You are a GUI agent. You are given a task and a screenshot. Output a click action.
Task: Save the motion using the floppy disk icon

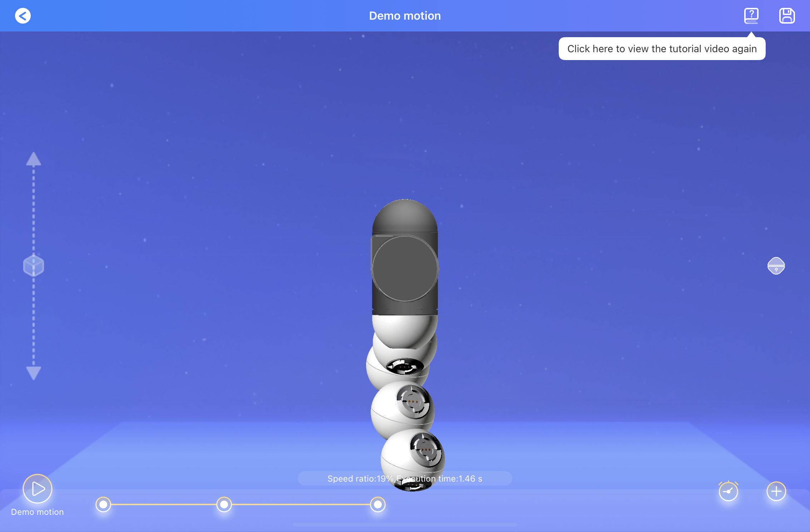[x=786, y=15]
